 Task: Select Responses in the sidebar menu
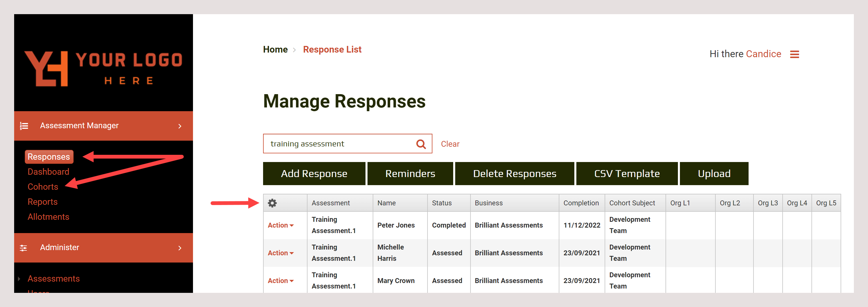tap(49, 157)
